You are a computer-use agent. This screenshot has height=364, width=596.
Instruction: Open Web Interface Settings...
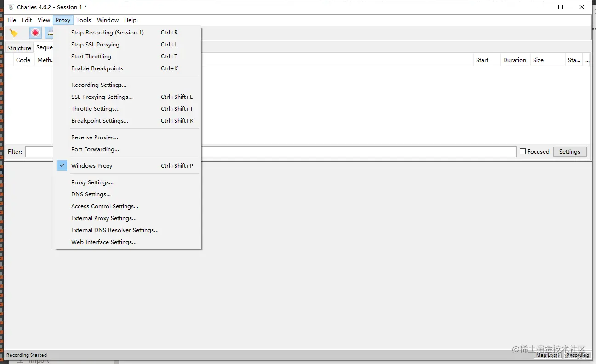pos(127,242)
